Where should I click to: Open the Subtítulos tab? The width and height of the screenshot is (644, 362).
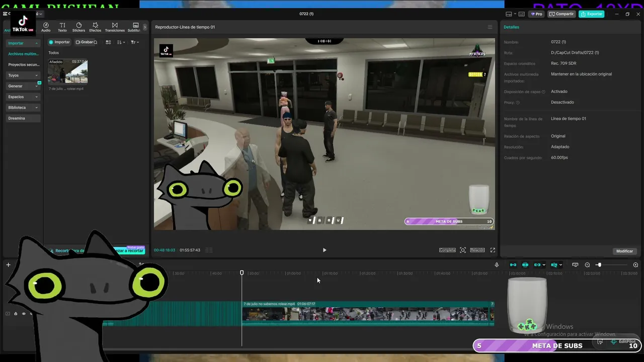click(x=135, y=27)
